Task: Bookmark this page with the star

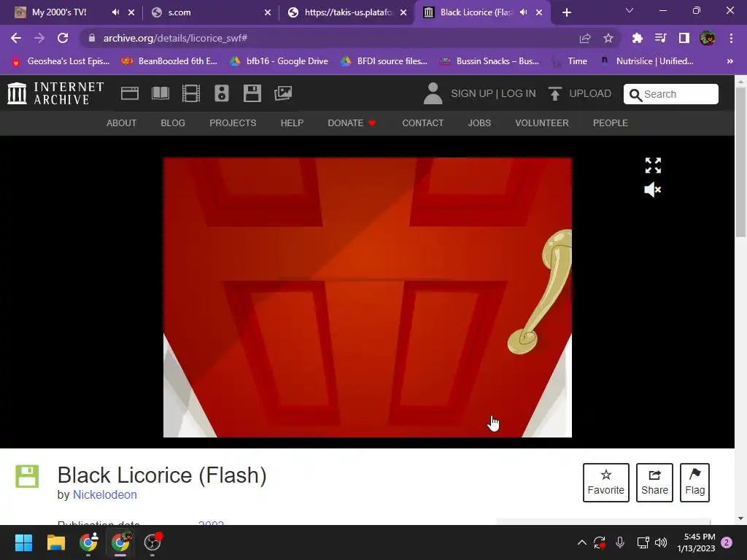Action: 608,38
